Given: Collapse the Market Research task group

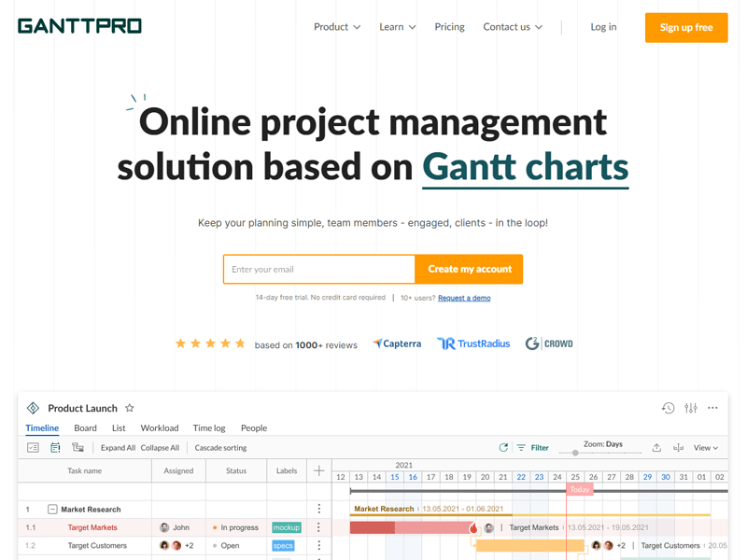Looking at the screenshot, I should 52,510.
